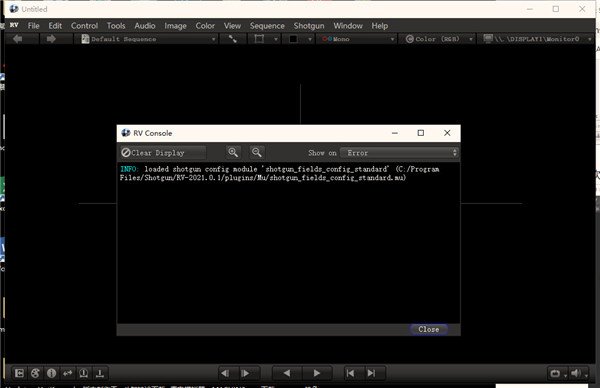This screenshot has height=388, width=600.
Task: Play forward using the play button
Action: click(317, 373)
